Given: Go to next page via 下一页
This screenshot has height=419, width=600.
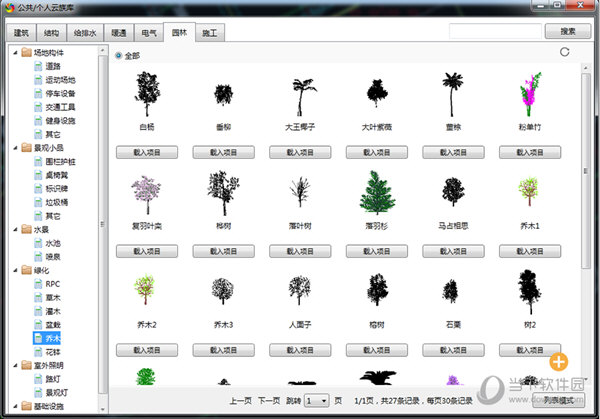Looking at the screenshot, I should pos(269,401).
